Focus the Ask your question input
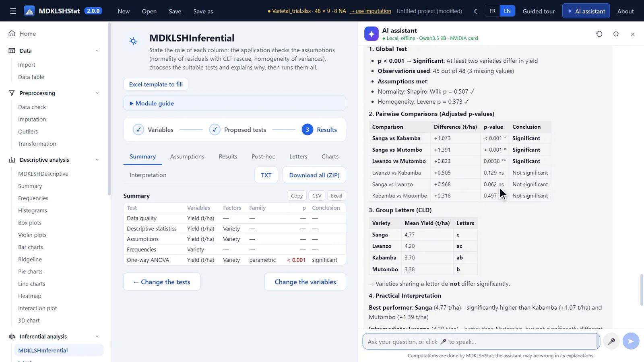This screenshot has height=362, width=644. tap(481, 341)
